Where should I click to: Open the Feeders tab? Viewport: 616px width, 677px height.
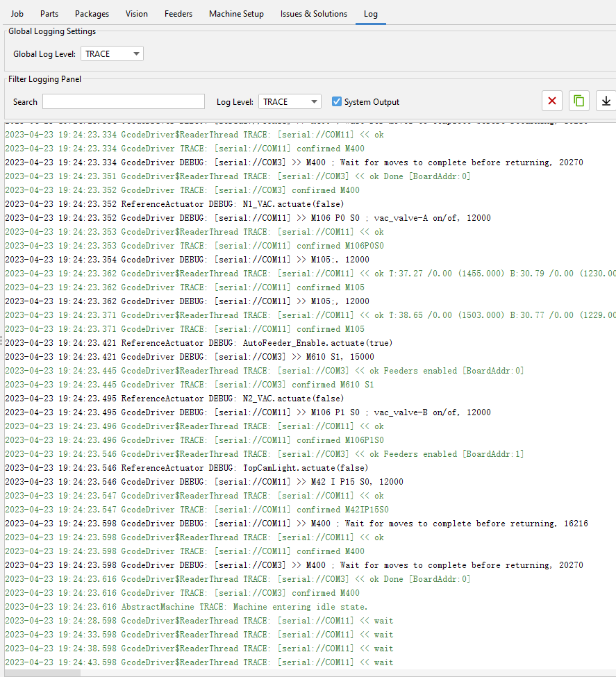pos(178,13)
